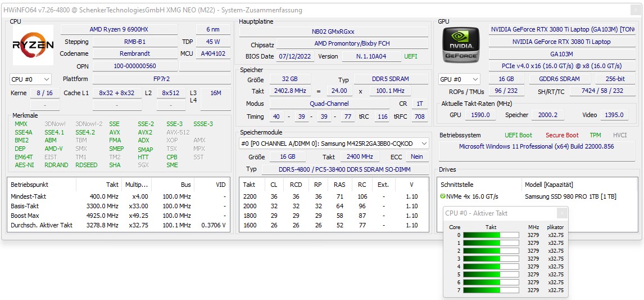Click the OPN 100-000000560 field
This screenshot has width=644, height=300.
[x=135, y=66]
